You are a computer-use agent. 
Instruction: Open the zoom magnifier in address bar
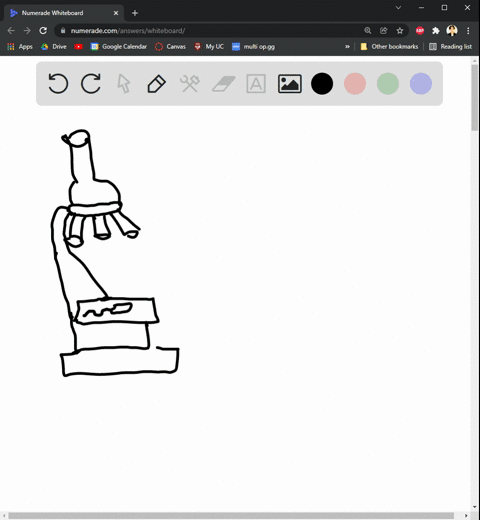click(368, 31)
